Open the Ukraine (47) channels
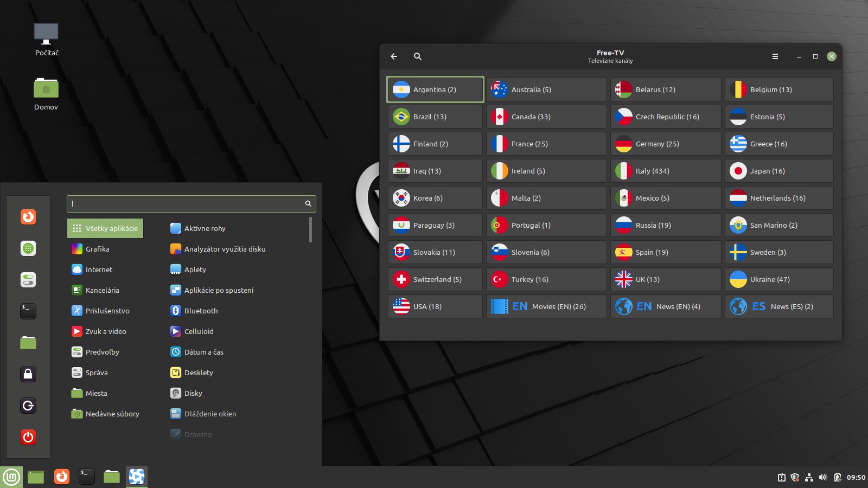The width and height of the screenshot is (868, 488). 779,279
